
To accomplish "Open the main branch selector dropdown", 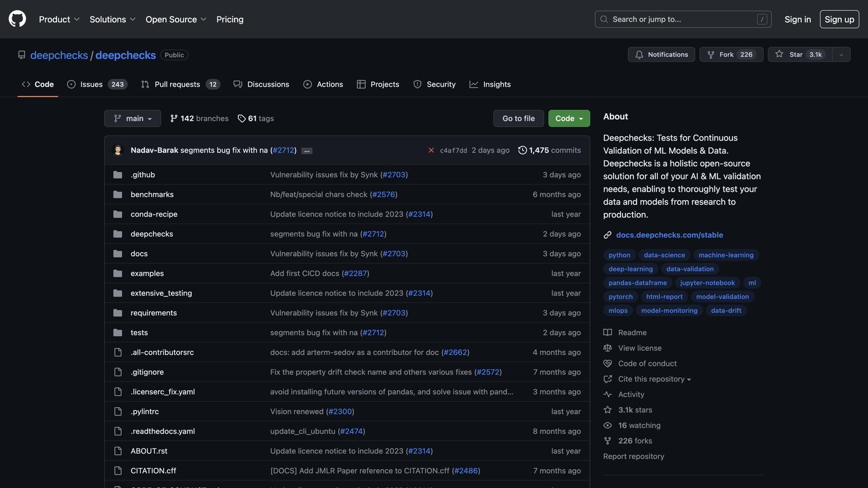I will tap(132, 118).
